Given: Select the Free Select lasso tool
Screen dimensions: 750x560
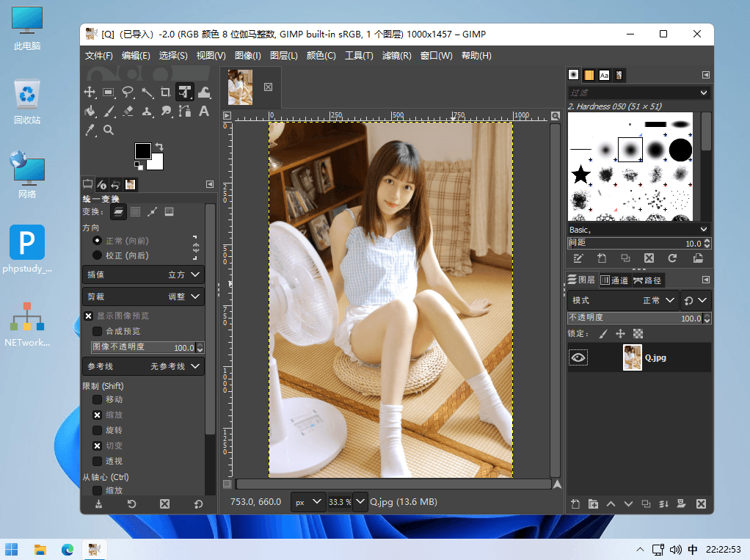Looking at the screenshot, I should click(x=128, y=92).
